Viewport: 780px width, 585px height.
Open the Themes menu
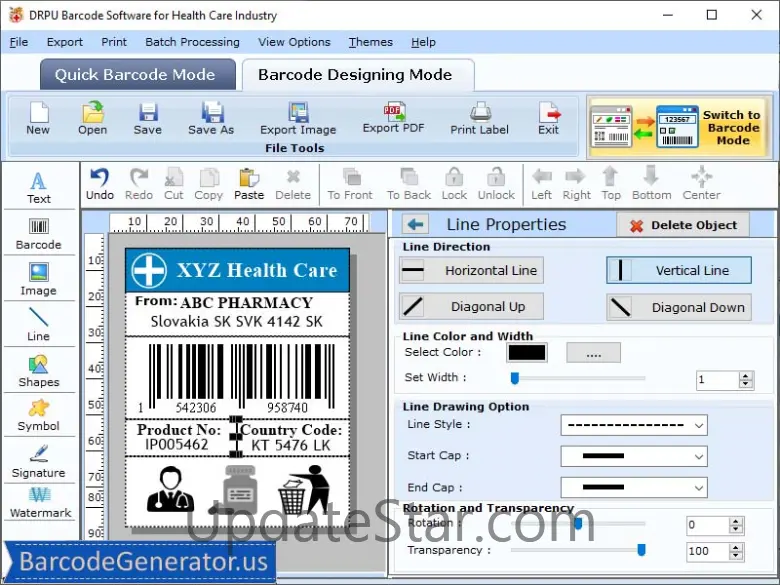[x=371, y=42]
